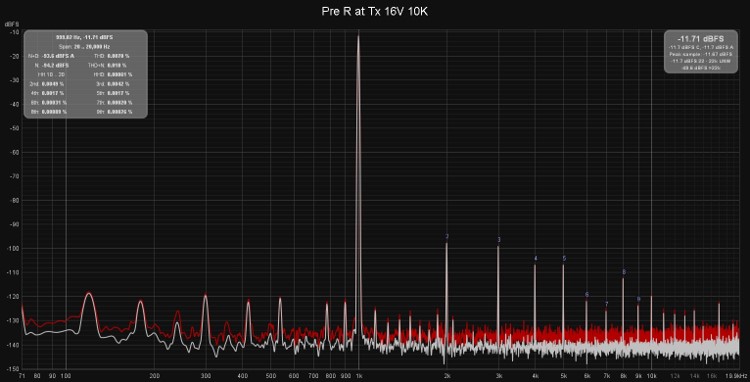
Task: Click the large -11.71 dBFS level readout
Action: tap(700, 38)
